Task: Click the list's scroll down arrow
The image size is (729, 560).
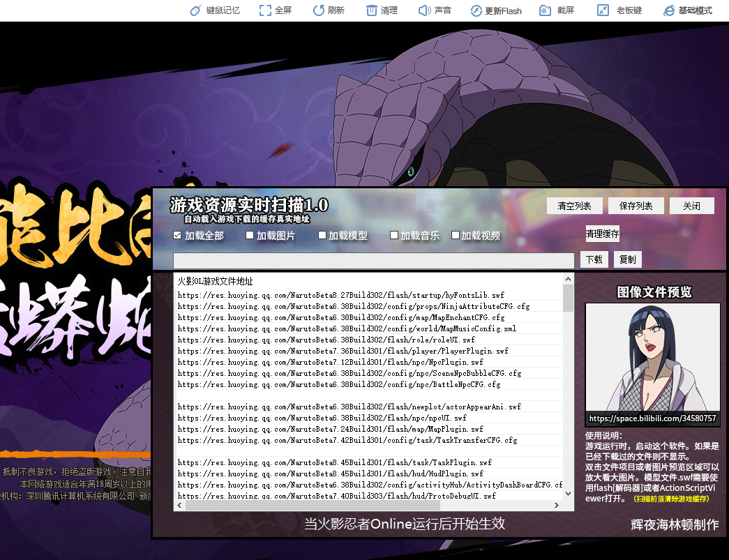Action: [x=568, y=494]
